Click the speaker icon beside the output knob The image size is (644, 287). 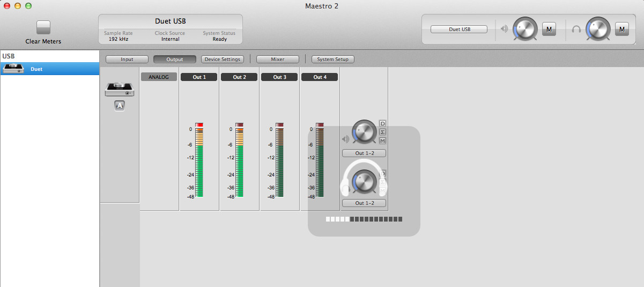(345, 139)
